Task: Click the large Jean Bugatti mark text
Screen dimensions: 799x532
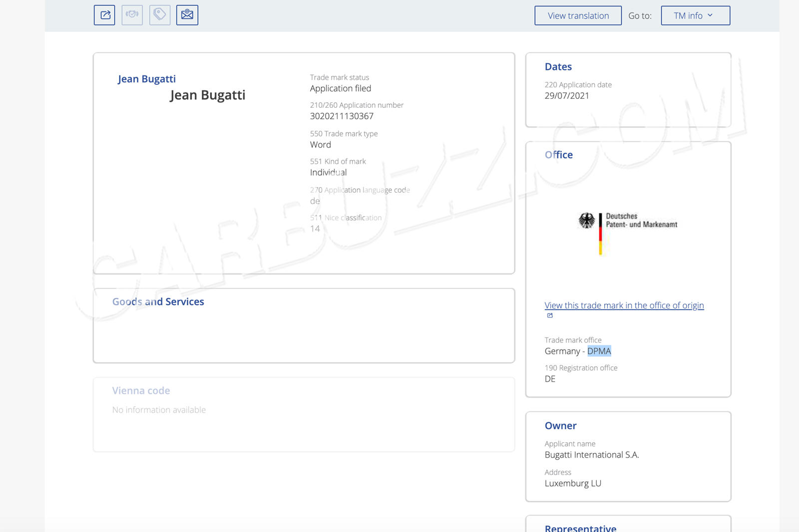Action: click(208, 95)
